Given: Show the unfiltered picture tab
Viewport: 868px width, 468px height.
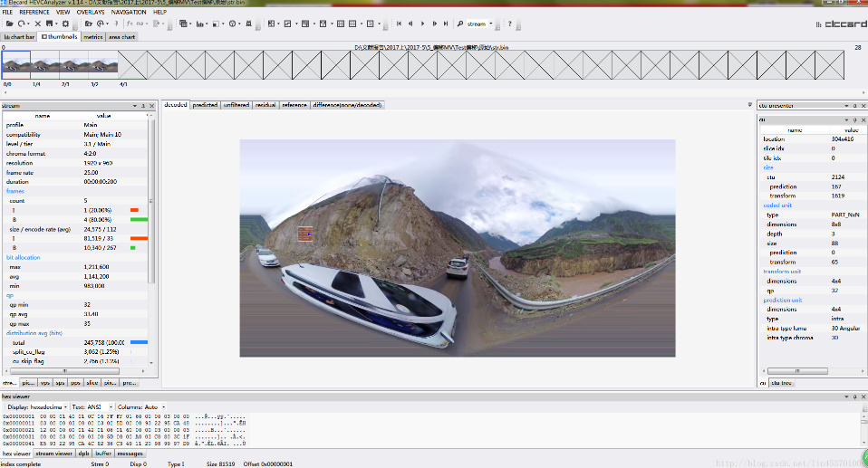Looking at the screenshot, I should [x=236, y=105].
